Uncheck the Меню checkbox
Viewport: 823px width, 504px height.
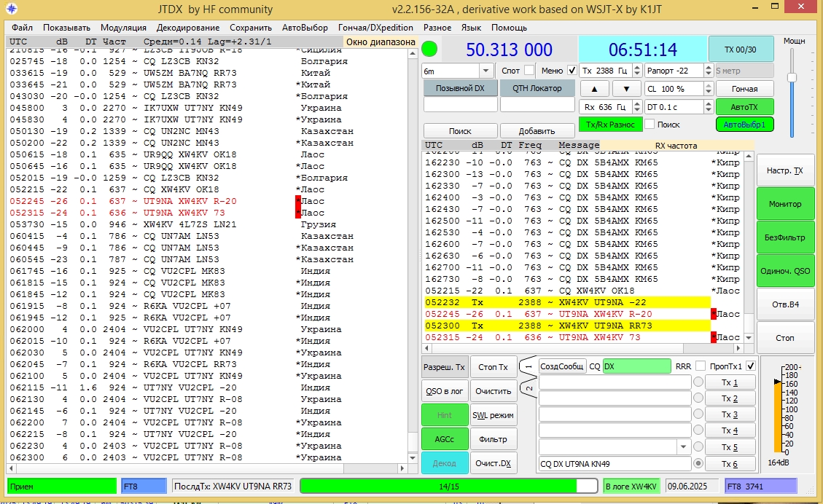click(x=572, y=70)
